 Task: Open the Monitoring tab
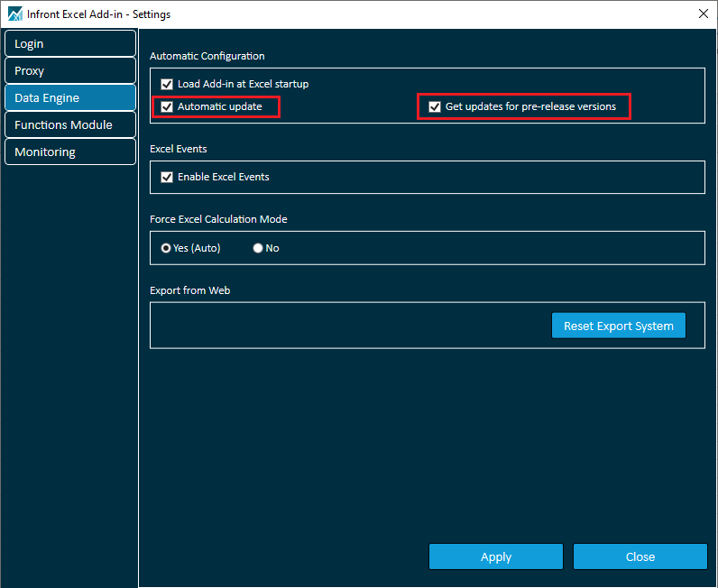click(69, 152)
